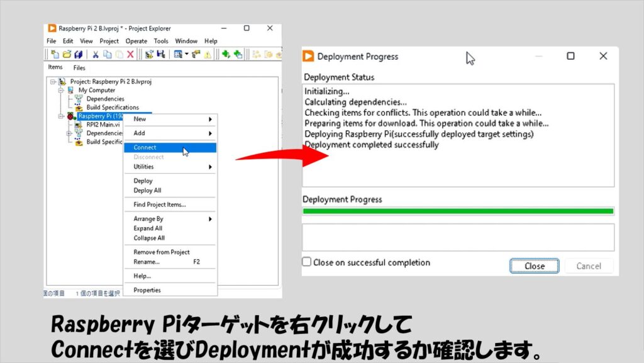Click the 'Calculating dependencies...' status line
The height and width of the screenshot is (363, 644).
tap(356, 103)
